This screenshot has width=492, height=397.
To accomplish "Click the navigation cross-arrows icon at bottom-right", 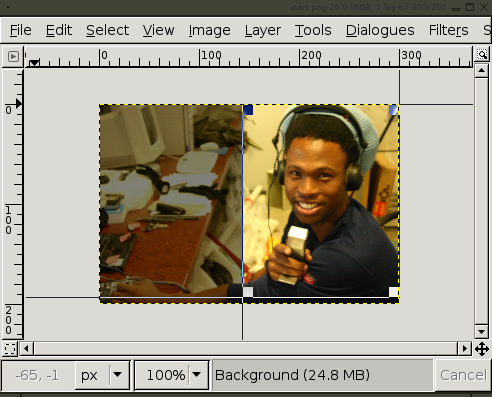I will (482, 350).
